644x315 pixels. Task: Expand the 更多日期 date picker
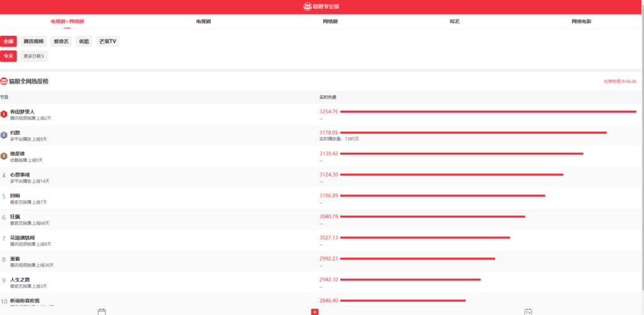[34, 56]
